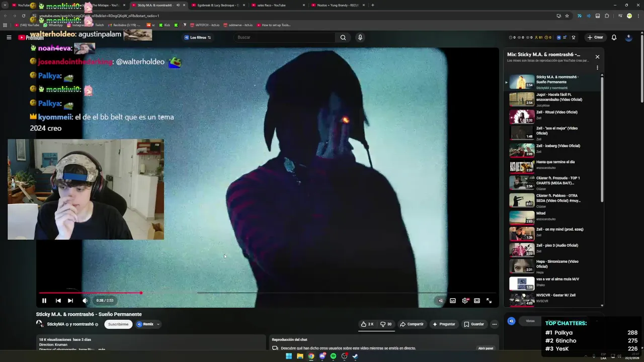
Task: Play 'Hasta que termine el día' by enzocerobulto
Action: click(553, 166)
